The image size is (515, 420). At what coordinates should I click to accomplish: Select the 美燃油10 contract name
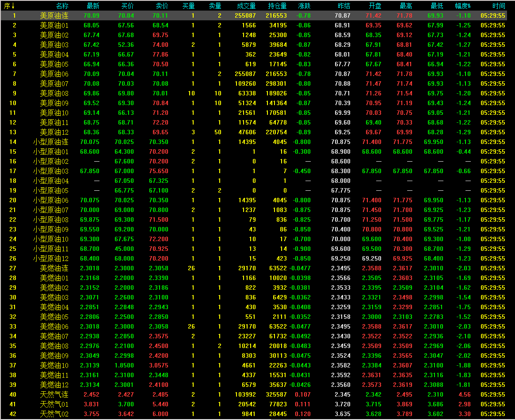[54, 365]
